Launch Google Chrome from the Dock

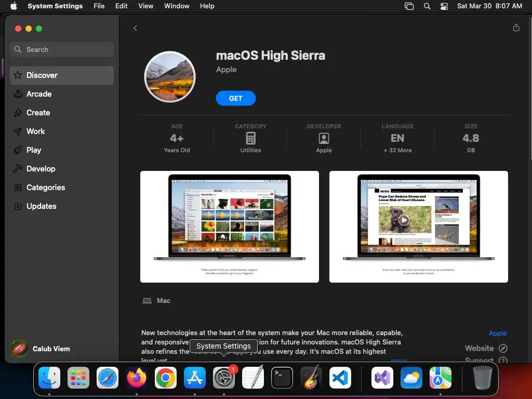pyautogui.click(x=166, y=378)
